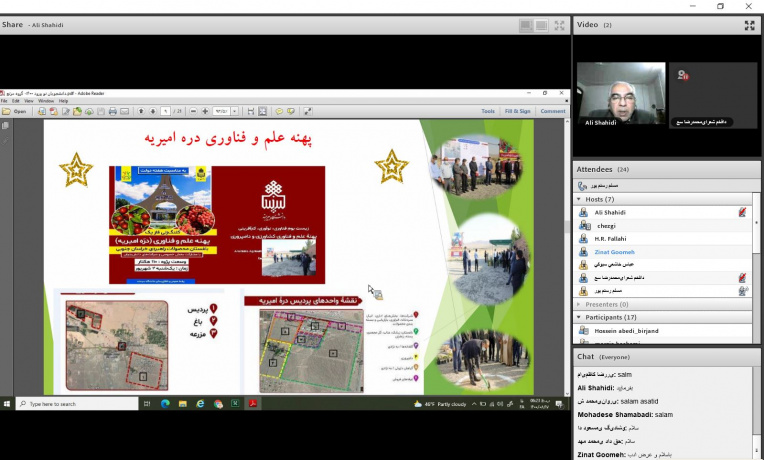
Task: Open the Comment pane
Action: 552,111
